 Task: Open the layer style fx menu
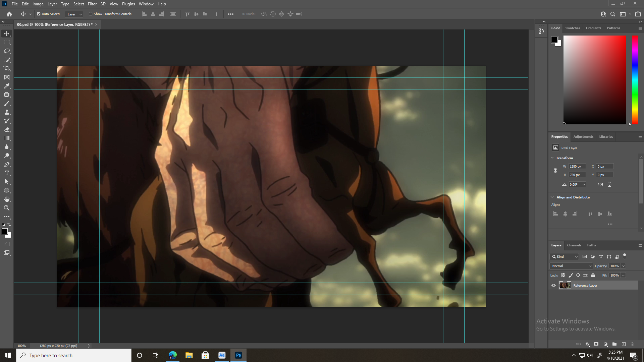(588, 344)
